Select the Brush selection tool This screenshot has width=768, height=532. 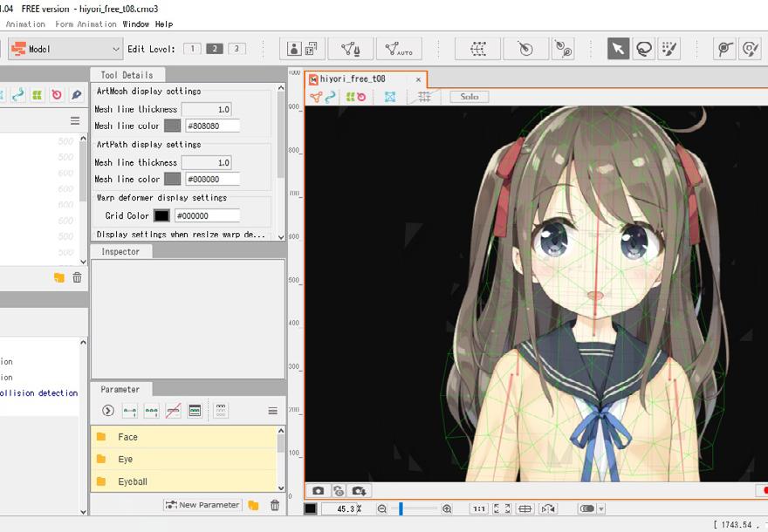(669, 49)
